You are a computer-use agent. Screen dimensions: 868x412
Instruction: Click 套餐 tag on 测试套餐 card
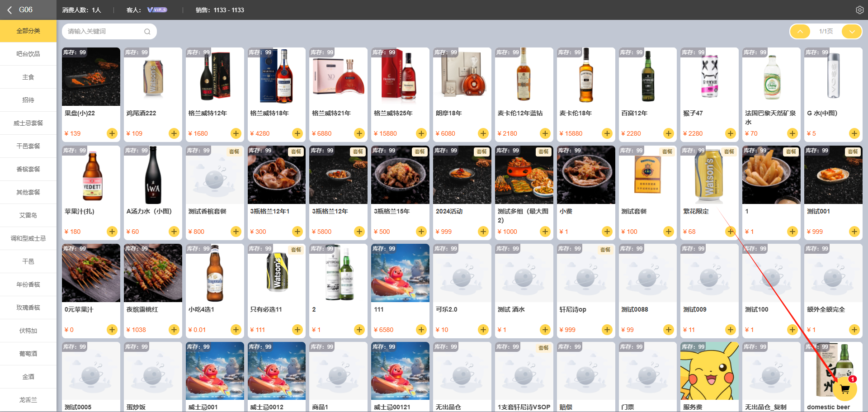[667, 152]
